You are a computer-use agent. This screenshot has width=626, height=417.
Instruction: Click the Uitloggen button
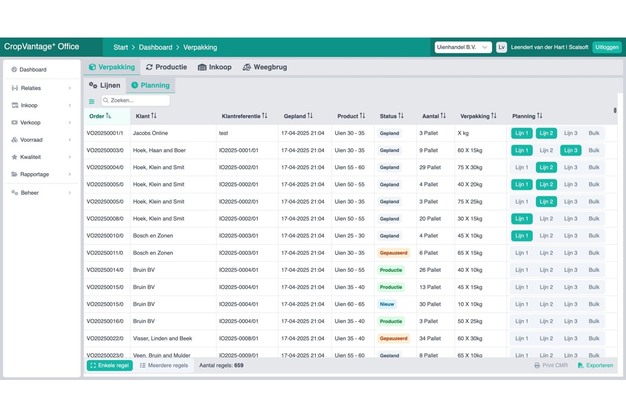606,47
